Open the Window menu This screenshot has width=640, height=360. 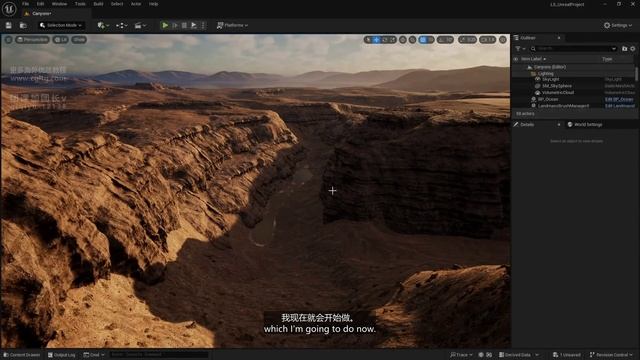(x=60, y=4)
